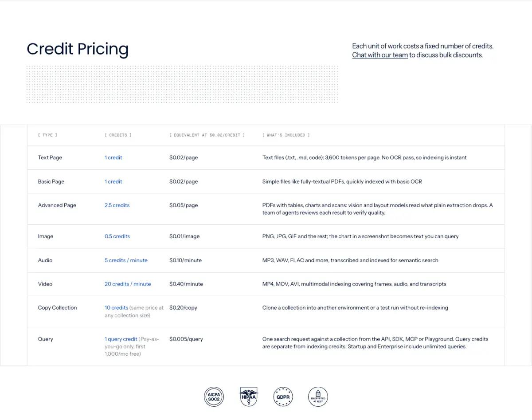
Task: Click the "$0.05/page" price
Action: click(184, 205)
